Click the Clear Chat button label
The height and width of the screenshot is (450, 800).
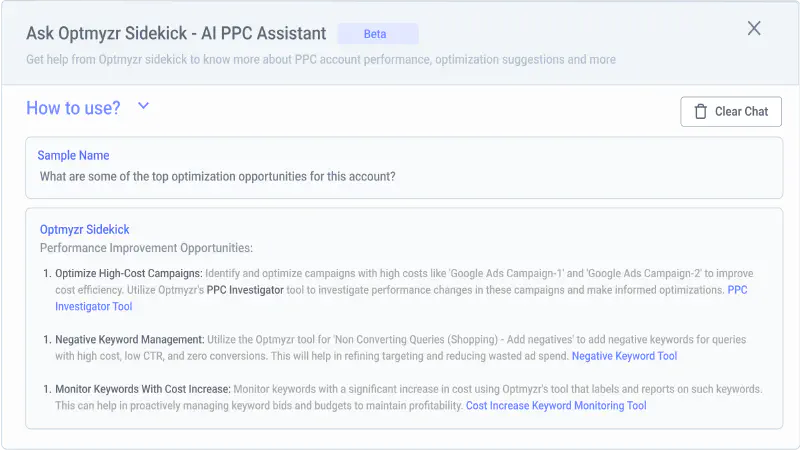click(741, 111)
